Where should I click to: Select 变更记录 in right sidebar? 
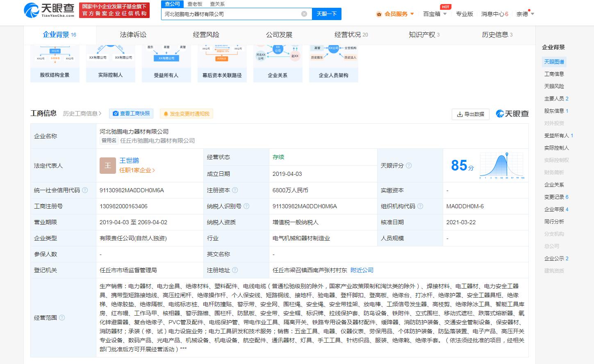pos(556,197)
